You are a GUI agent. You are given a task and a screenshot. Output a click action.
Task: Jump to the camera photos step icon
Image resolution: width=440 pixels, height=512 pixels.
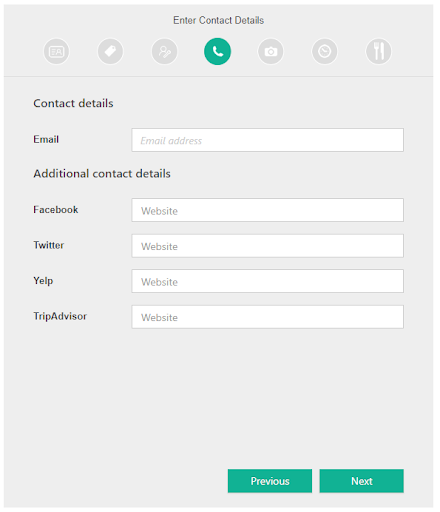(x=271, y=51)
